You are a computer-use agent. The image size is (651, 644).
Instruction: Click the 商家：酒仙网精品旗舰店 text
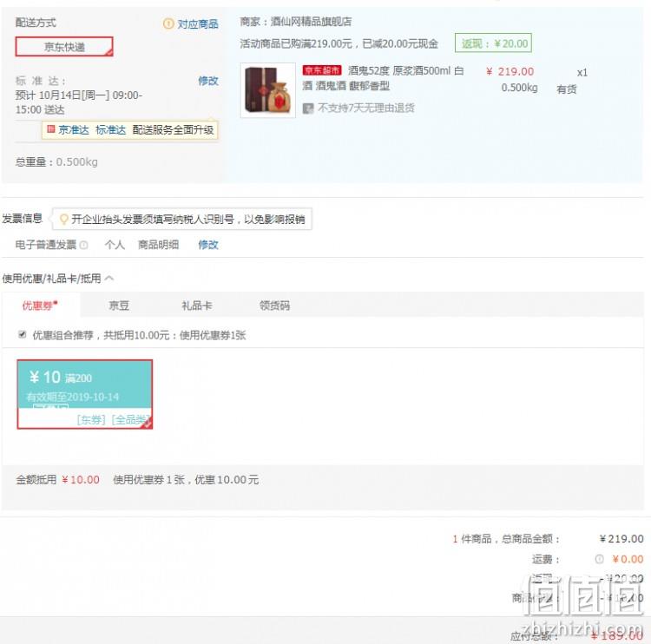point(296,22)
